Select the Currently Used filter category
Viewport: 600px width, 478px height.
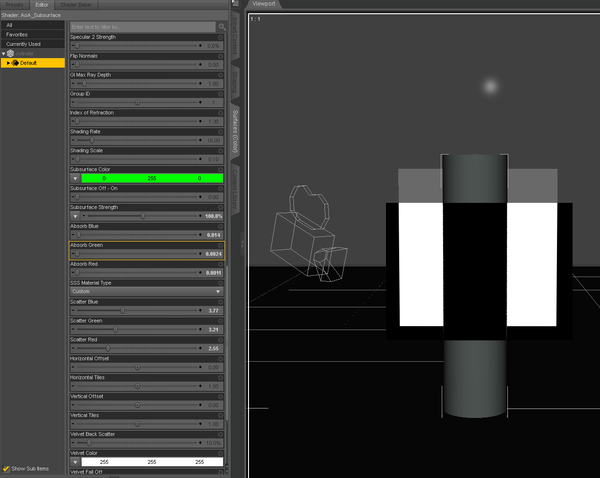(33, 44)
